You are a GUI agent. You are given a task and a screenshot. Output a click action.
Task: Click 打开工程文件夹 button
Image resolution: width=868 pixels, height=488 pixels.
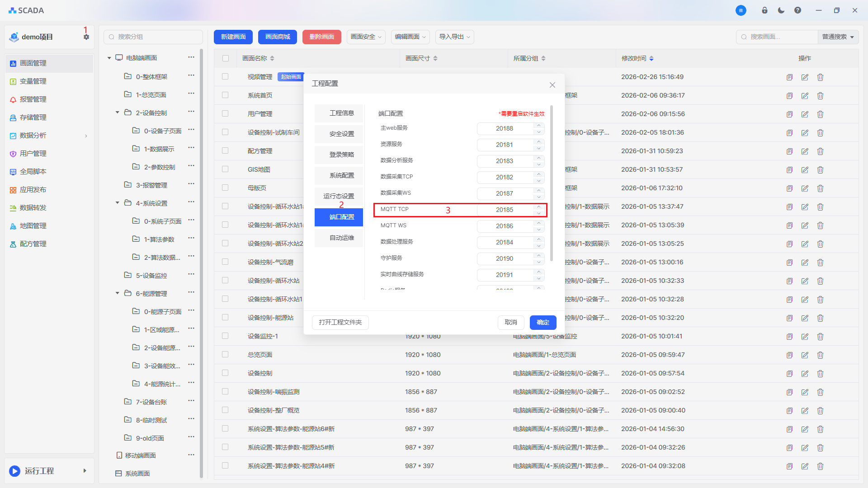[340, 322]
